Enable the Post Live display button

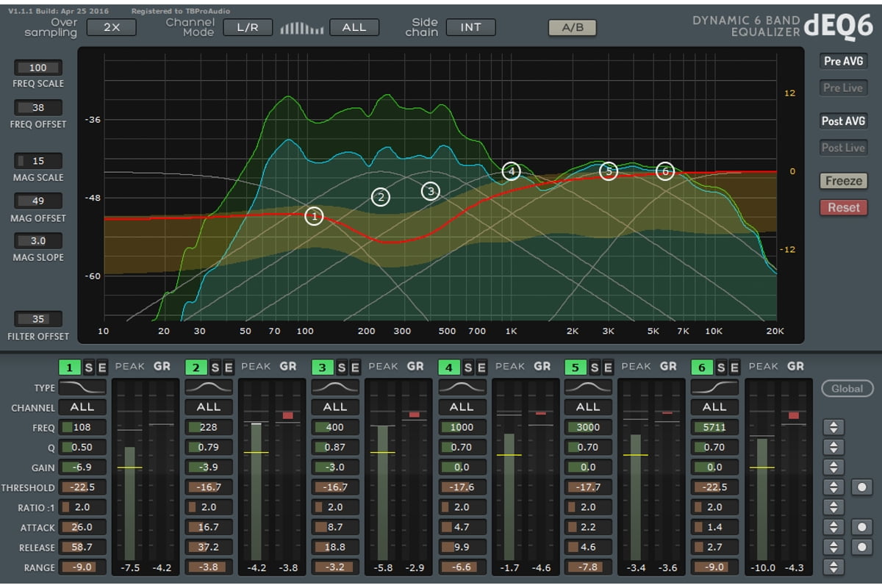point(843,147)
